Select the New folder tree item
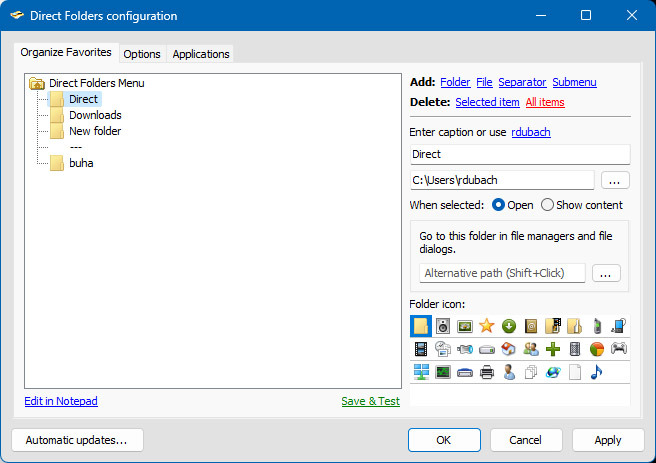The height and width of the screenshot is (463, 656). 95,131
